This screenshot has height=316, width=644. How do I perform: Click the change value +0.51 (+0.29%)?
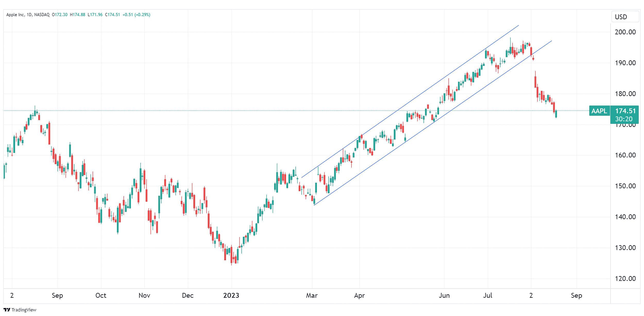click(136, 15)
